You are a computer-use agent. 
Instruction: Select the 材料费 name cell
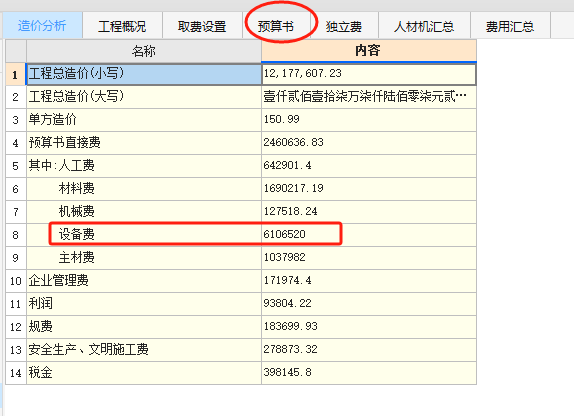[x=144, y=189]
